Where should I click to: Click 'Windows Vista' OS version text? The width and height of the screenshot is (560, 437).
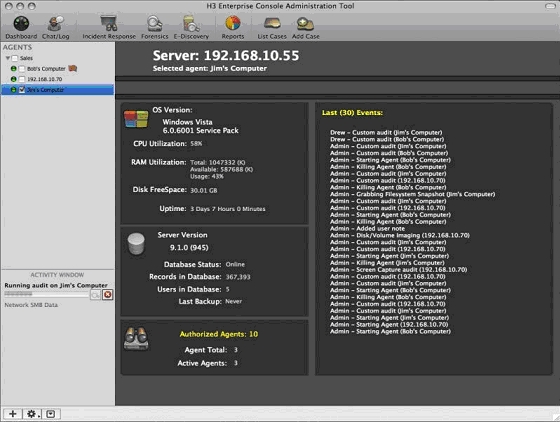click(x=187, y=122)
